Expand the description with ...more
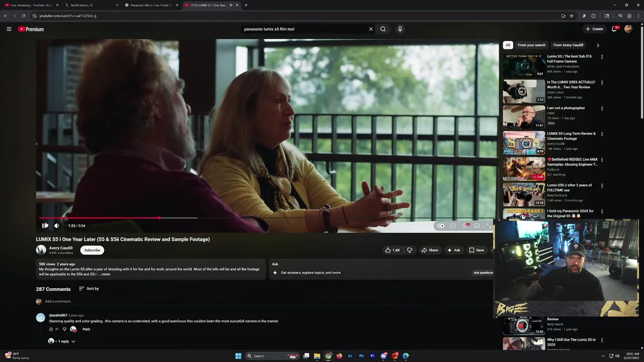 [104, 275]
